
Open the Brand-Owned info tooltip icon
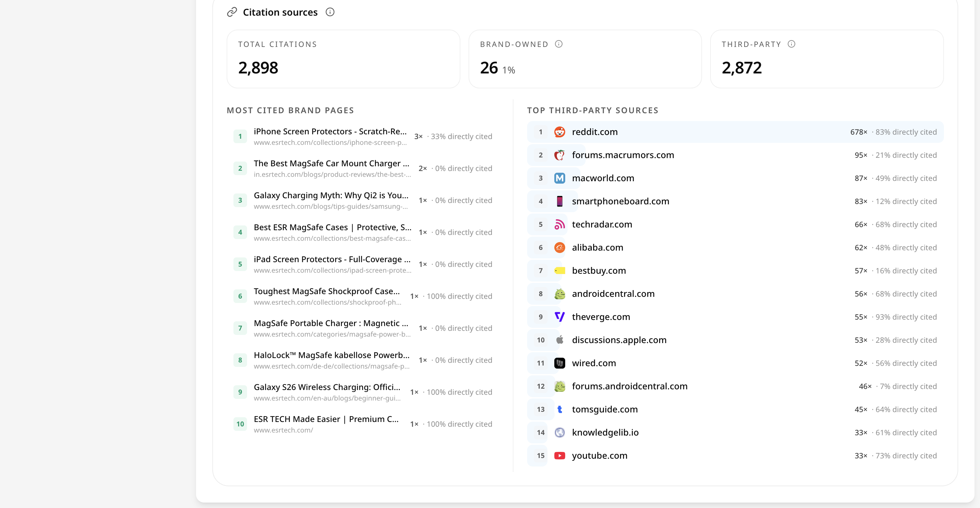pyautogui.click(x=558, y=44)
